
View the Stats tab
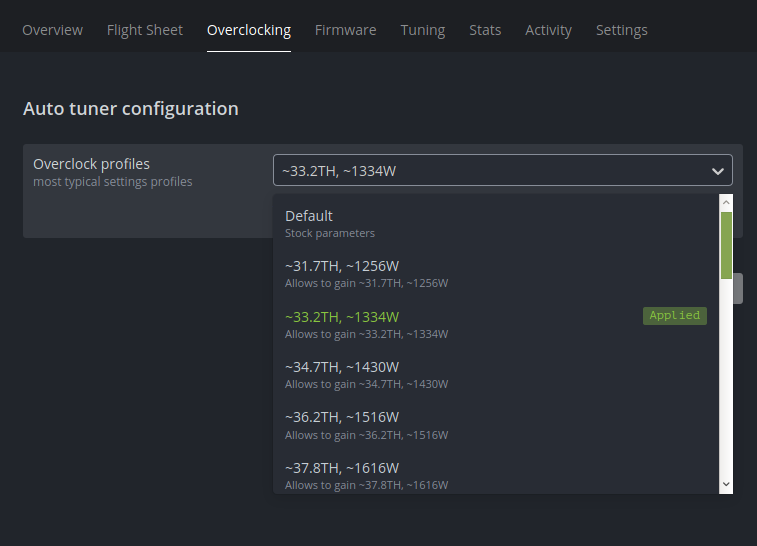tap(485, 30)
